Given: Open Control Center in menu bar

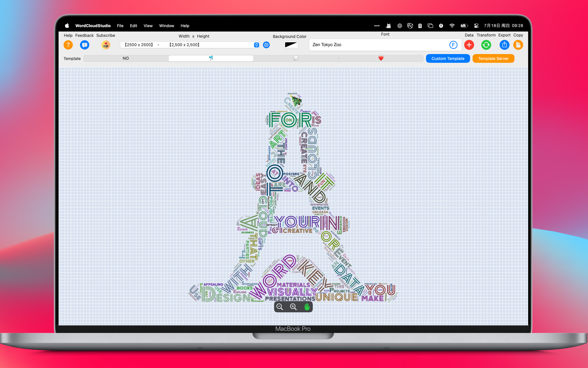Looking at the screenshot, I should click(476, 26).
